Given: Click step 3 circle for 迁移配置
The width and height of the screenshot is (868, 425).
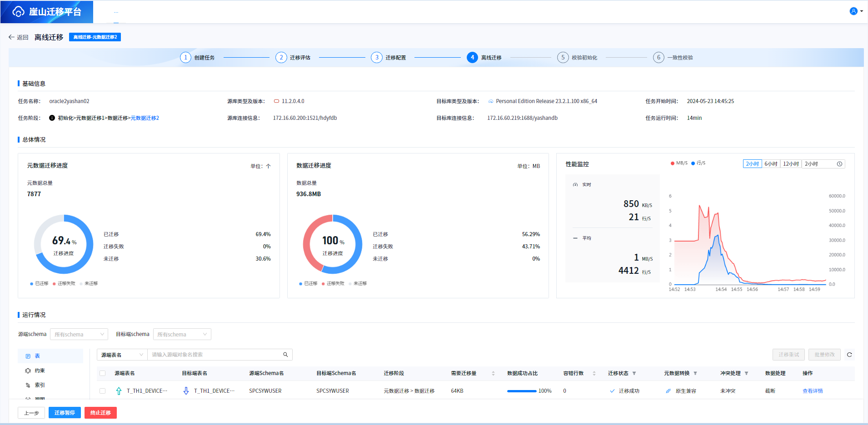Looking at the screenshot, I should (377, 58).
